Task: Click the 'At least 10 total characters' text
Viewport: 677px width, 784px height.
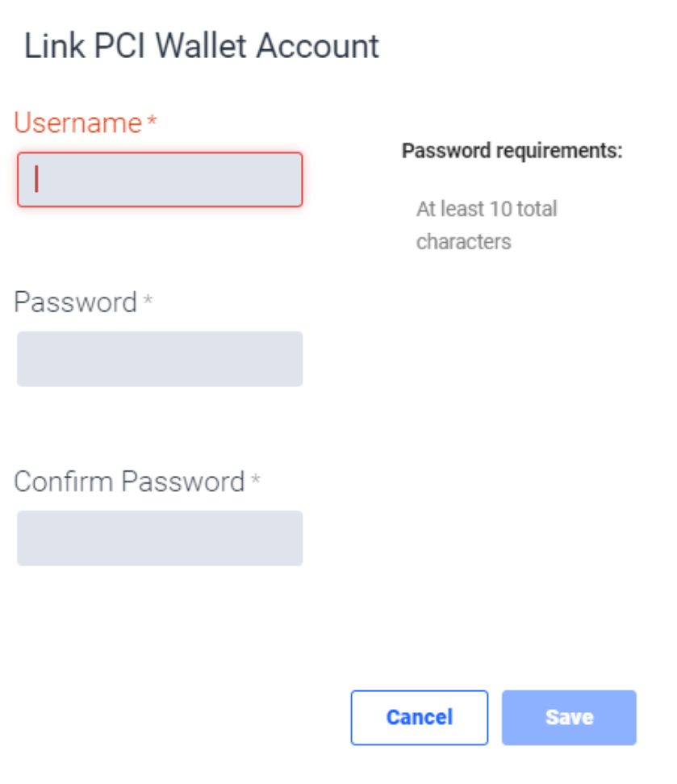Action: 487,225
